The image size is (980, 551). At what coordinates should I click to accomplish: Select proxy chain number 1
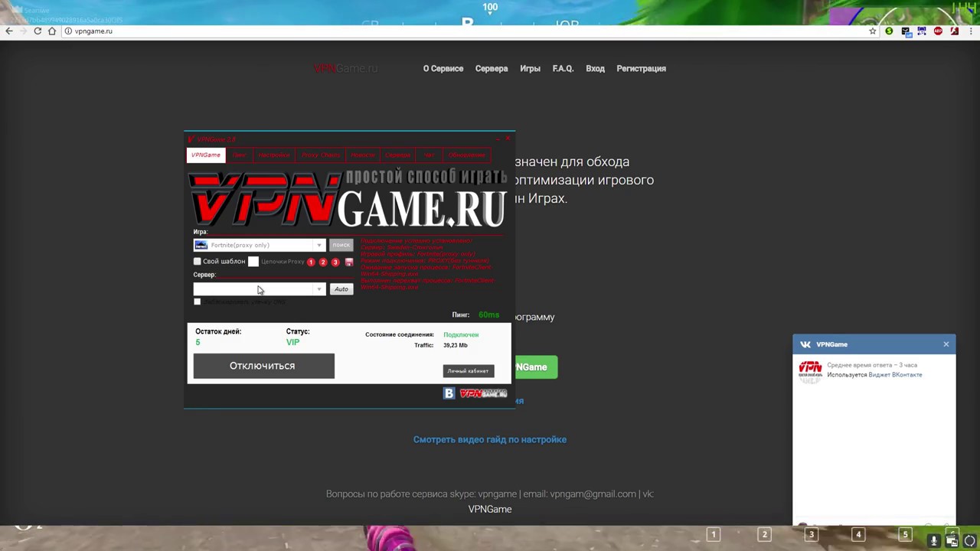[x=311, y=262]
